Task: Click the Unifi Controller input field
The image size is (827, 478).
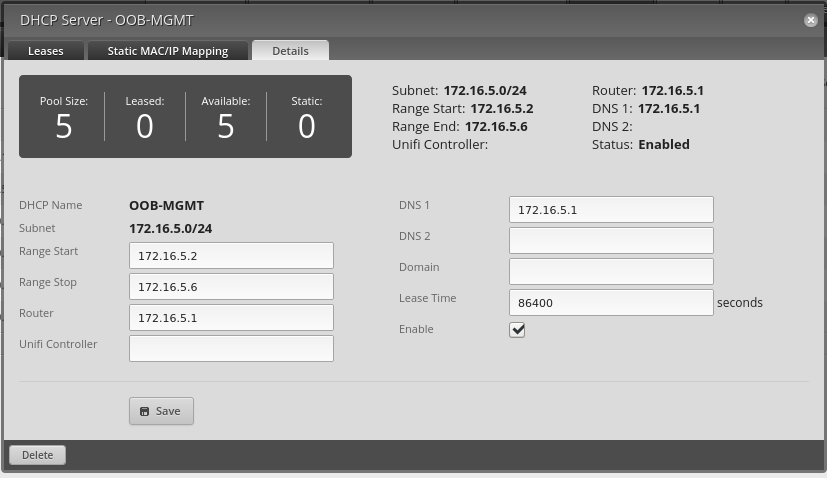Action: (x=231, y=349)
